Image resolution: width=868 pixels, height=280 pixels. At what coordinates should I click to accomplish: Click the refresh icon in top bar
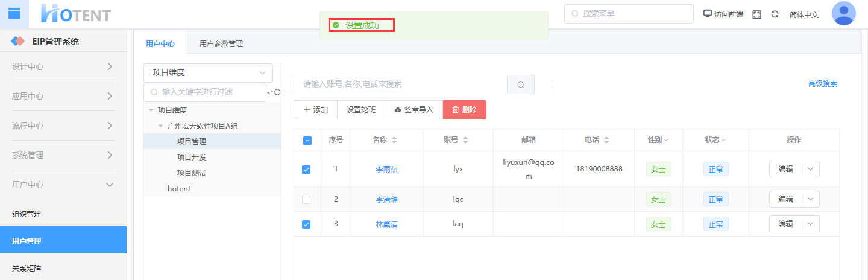tap(775, 14)
